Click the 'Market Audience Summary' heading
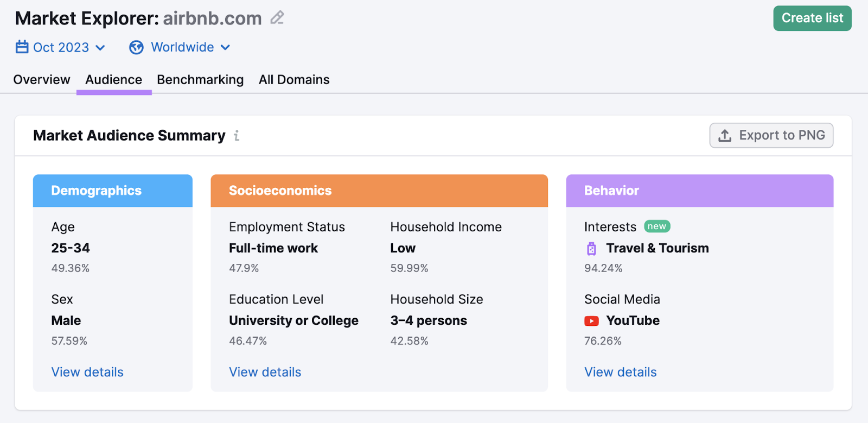The image size is (868, 423). tap(129, 136)
